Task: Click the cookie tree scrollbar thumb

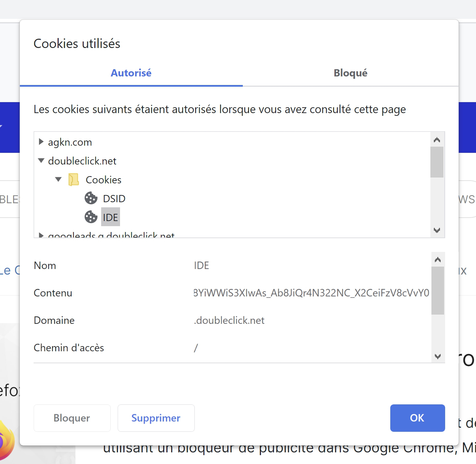Action: pyautogui.click(x=437, y=162)
